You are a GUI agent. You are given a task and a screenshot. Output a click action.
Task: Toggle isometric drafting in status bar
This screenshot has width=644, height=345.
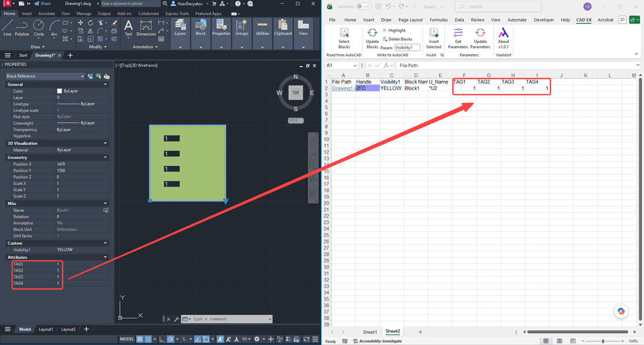[184, 339]
